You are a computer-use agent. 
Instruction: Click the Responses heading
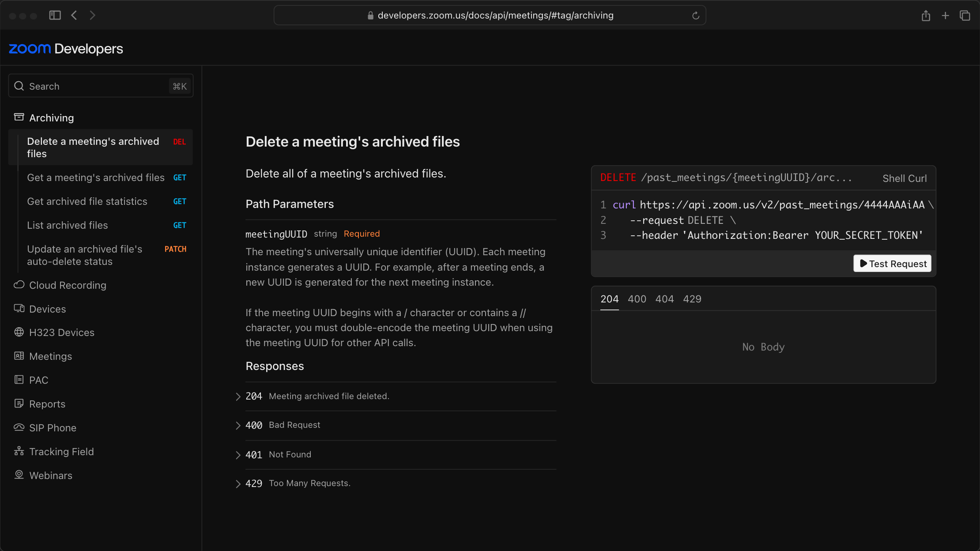click(275, 366)
